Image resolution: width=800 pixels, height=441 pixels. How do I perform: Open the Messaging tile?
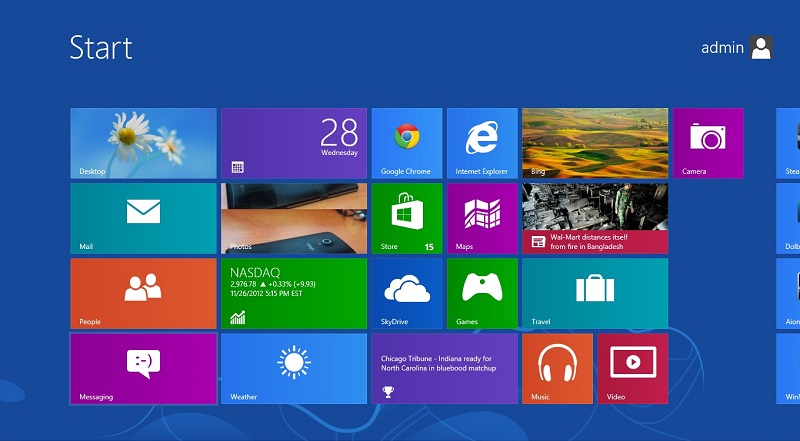(x=143, y=369)
